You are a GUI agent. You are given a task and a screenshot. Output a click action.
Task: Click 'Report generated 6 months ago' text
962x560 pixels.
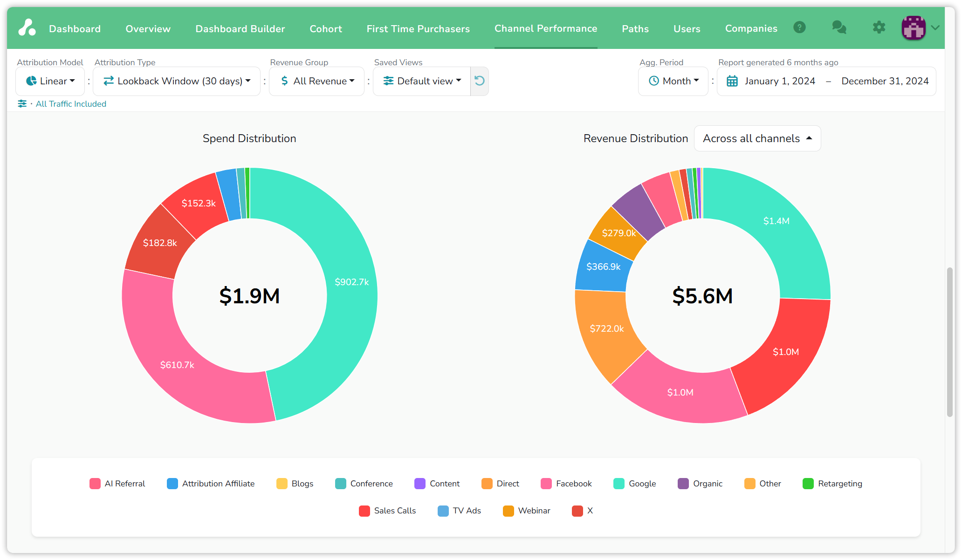pos(778,62)
